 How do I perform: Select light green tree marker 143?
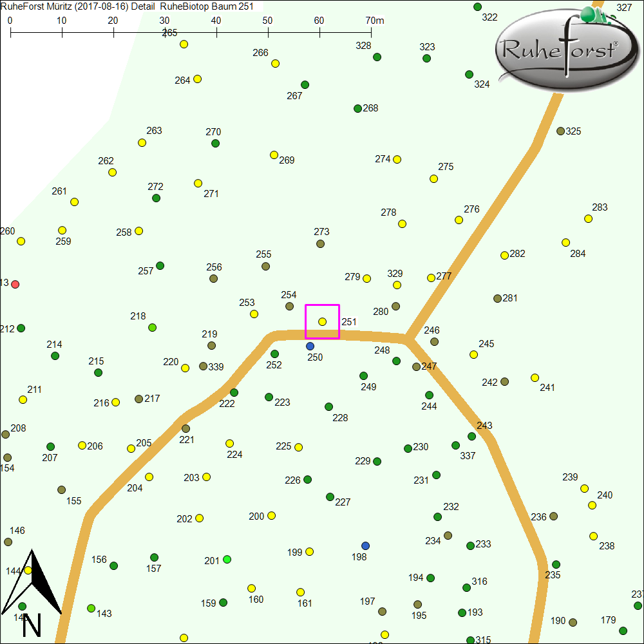click(x=91, y=608)
